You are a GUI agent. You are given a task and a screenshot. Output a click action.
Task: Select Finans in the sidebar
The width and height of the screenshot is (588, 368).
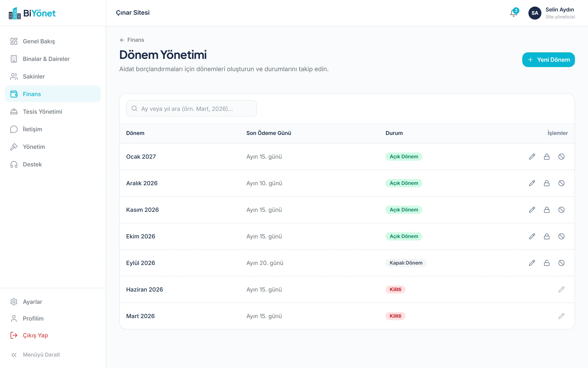tap(53, 94)
